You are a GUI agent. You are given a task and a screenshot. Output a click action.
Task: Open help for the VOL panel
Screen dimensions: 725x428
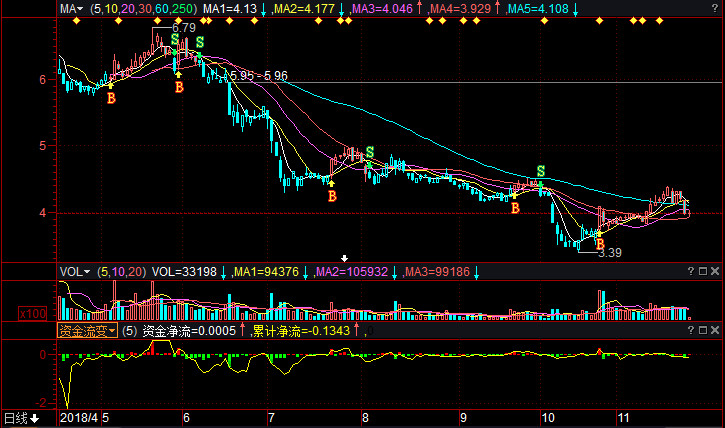[x=690, y=271]
